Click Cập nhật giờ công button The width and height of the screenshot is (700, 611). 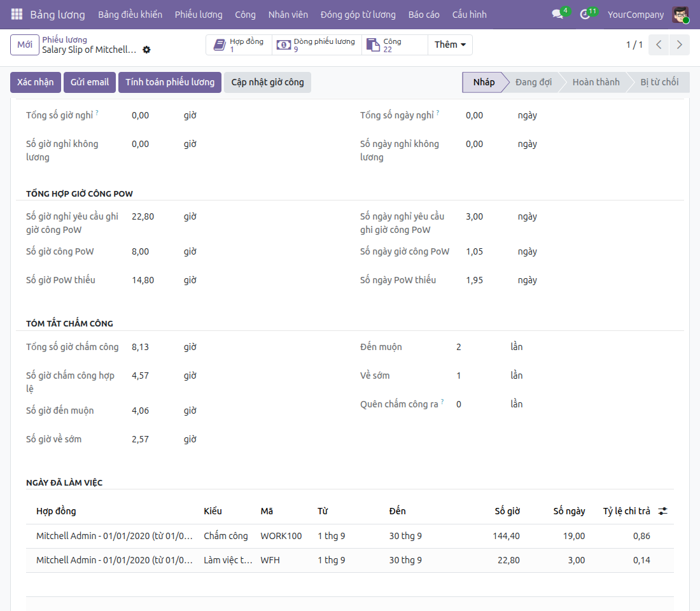point(267,82)
